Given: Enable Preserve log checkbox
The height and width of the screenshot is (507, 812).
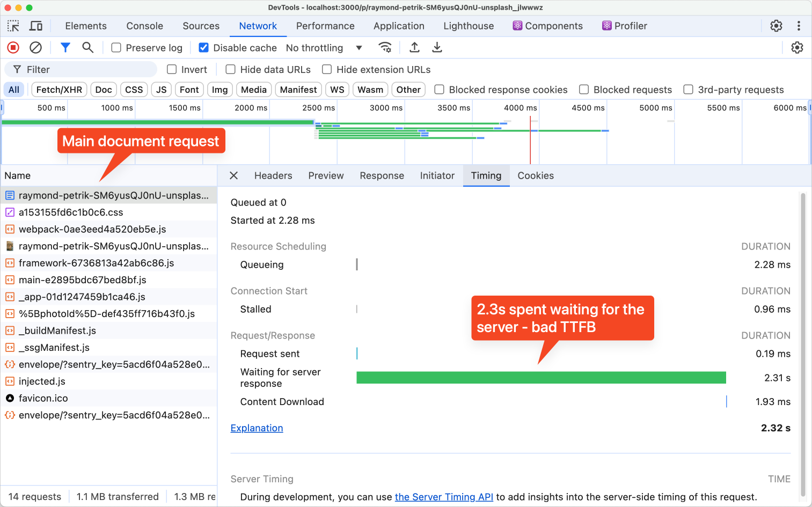Looking at the screenshot, I should coord(116,48).
